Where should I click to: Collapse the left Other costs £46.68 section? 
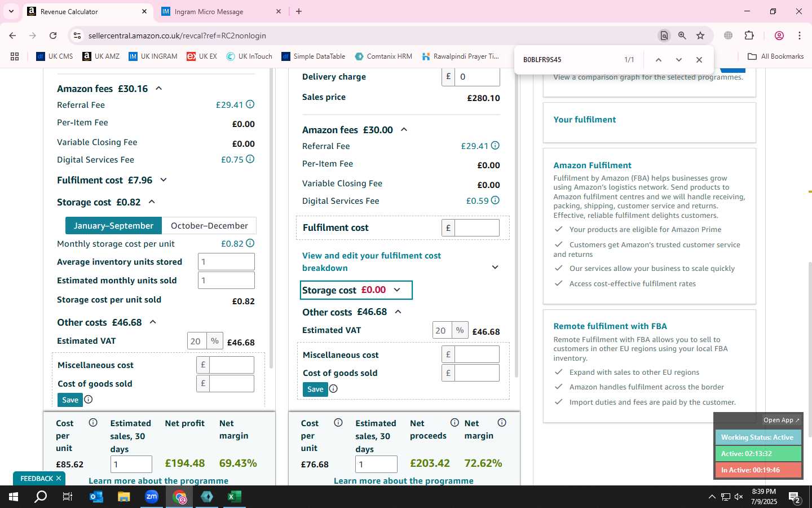(x=152, y=322)
